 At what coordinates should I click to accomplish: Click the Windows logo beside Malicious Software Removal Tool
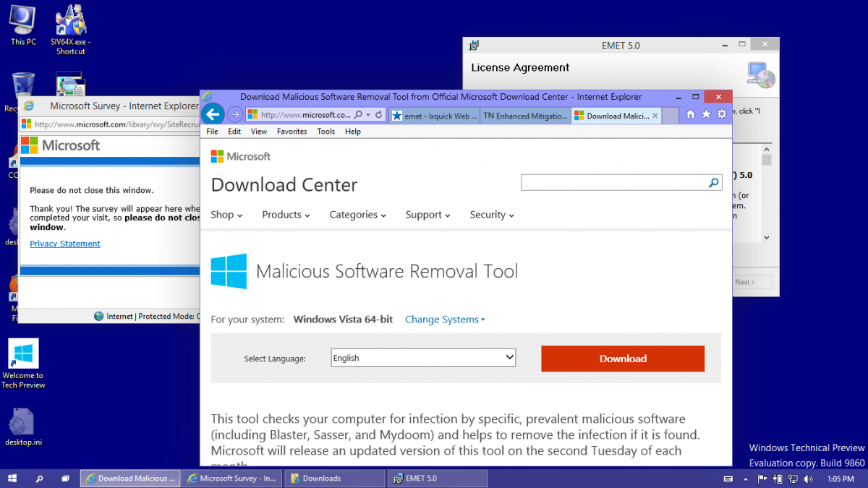pos(229,271)
